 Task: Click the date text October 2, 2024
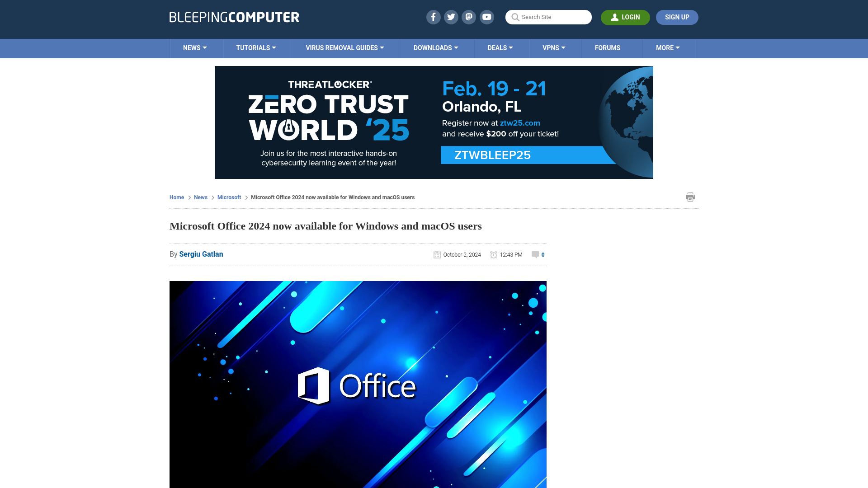pyautogui.click(x=462, y=255)
